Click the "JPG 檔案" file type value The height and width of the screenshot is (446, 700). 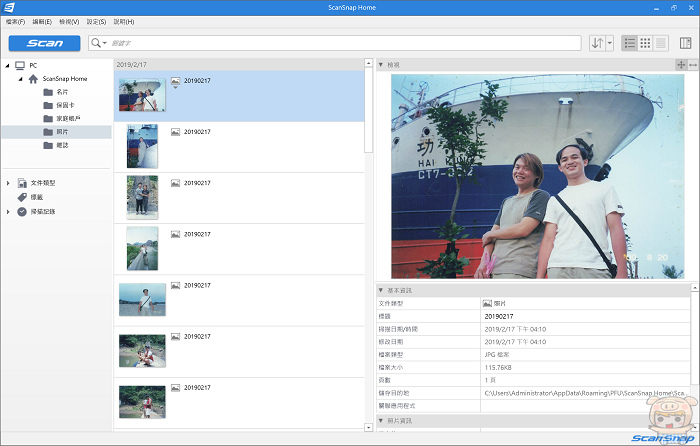point(497,355)
